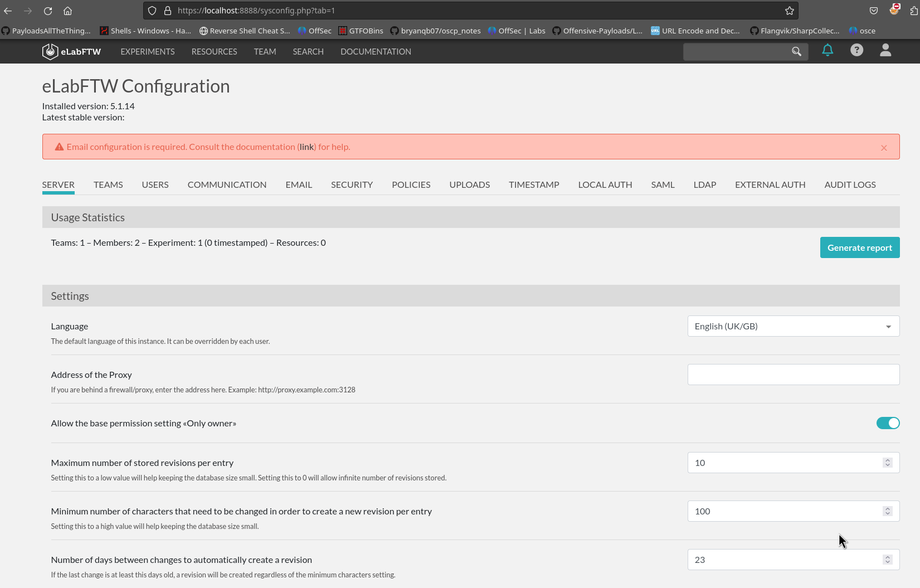Screen dimensions: 920x588
Task: Switch to the SAML tab
Action: pos(663,184)
